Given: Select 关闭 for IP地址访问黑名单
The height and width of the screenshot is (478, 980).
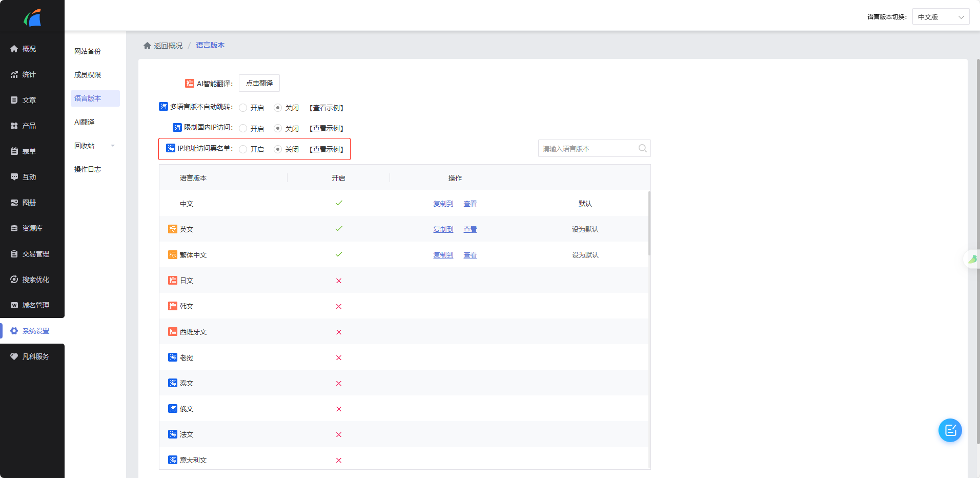Looking at the screenshot, I should coord(278,149).
